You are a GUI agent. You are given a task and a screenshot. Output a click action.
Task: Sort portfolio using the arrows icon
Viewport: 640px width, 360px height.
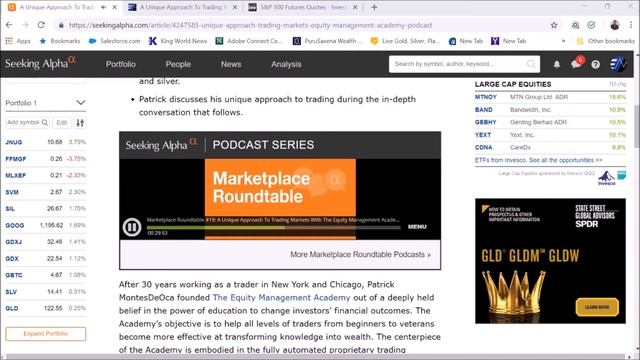[x=80, y=122]
